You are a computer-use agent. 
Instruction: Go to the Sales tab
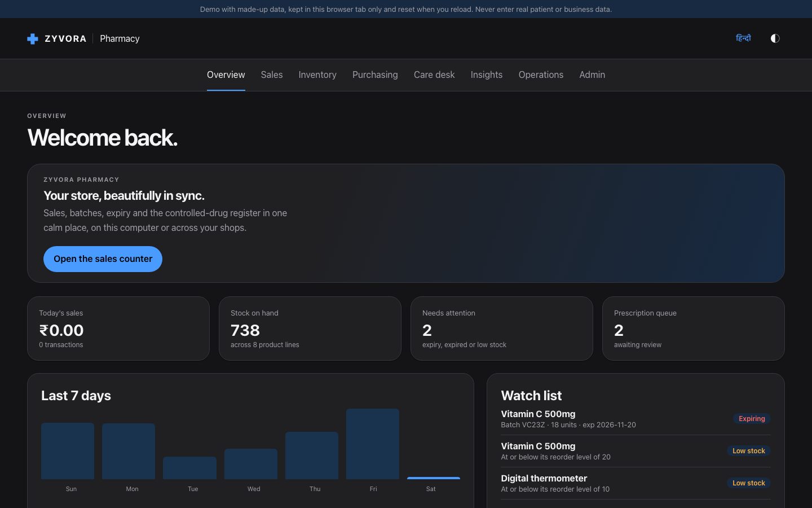pyautogui.click(x=272, y=75)
